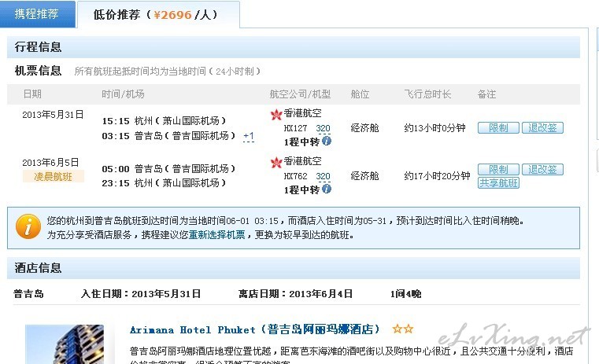The height and width of the screenshot is (364, 599).
Task: Click info icon beside HX127 1程中转
Action: click(x=326, y=141)
